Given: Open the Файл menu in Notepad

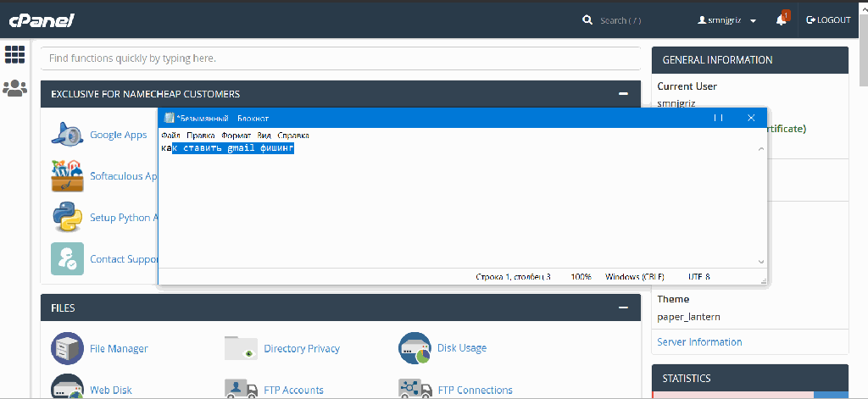Looking at the screenshot, I should tap(170, 135).
